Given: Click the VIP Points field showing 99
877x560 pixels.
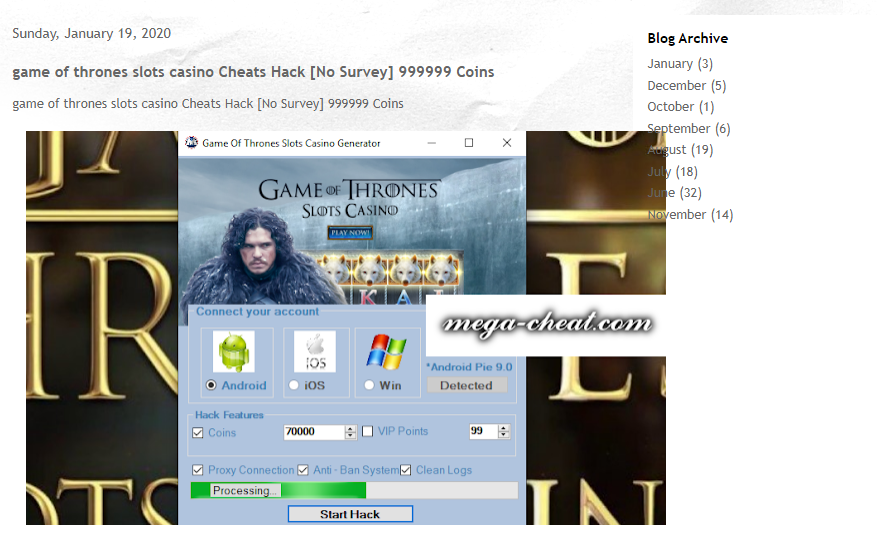Looking at the screenshot, I should point(483,431).
